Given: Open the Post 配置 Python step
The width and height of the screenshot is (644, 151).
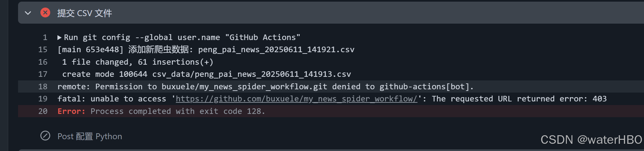Looking at the screenshot, I should click(x=90, y=136).
